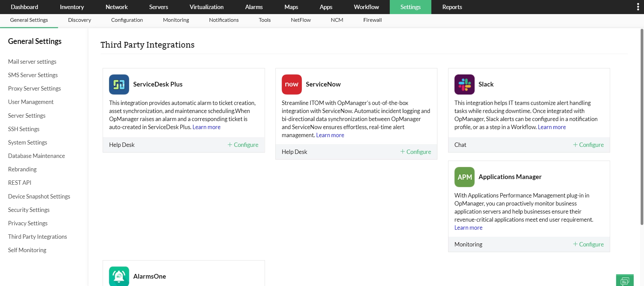The image size is (644, 286).
Task: Open the Reports menu
Action: point(452,7)
